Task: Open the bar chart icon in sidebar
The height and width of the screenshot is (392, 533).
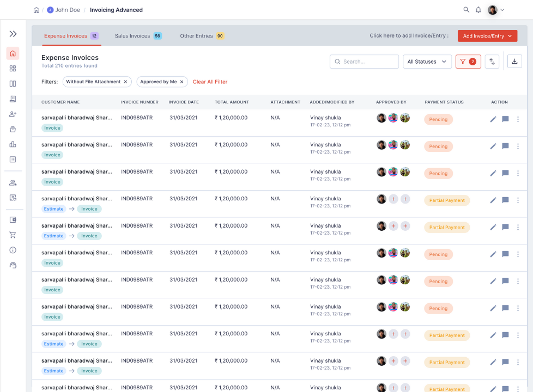Action: [x=13, y=144]
